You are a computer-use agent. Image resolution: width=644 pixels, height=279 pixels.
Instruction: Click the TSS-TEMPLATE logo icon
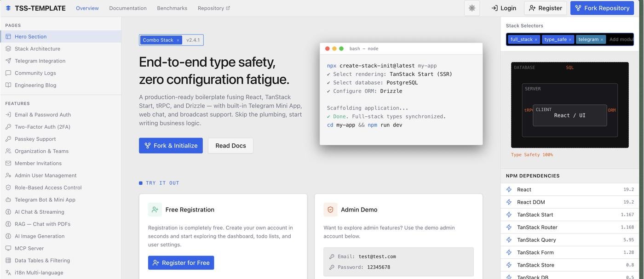click(x=8, y=8)
